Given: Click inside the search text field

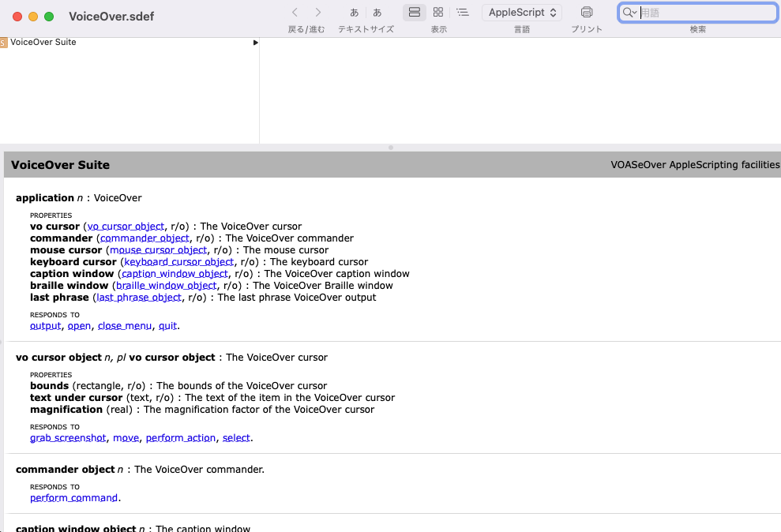Looking at the screenshot, I should 703,13.
